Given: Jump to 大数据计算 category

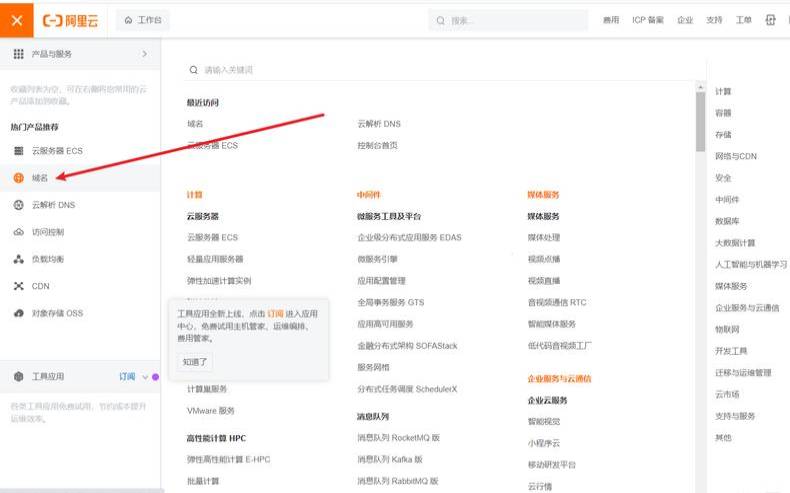Looking at the screenshot, I should [x=735, y=243].
